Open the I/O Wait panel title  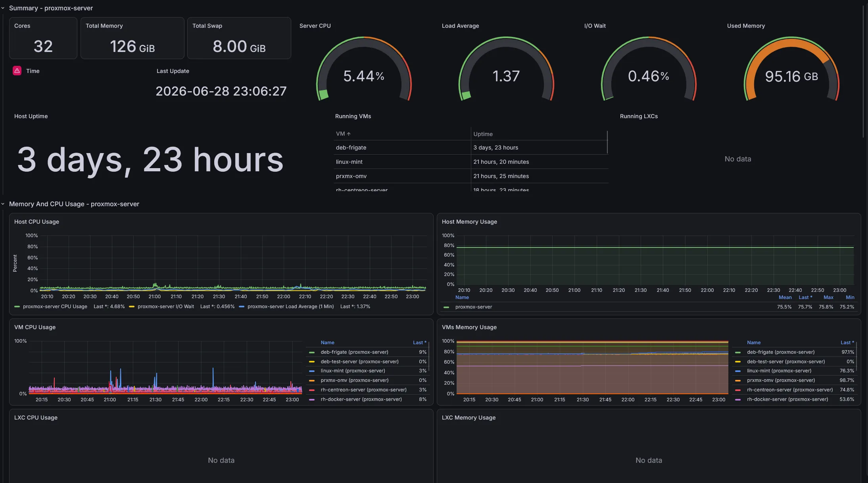(595, 26)
